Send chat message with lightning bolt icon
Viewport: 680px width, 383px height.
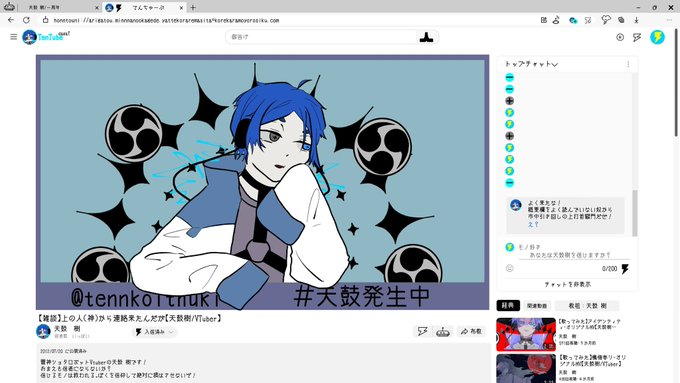coord(625,269)
